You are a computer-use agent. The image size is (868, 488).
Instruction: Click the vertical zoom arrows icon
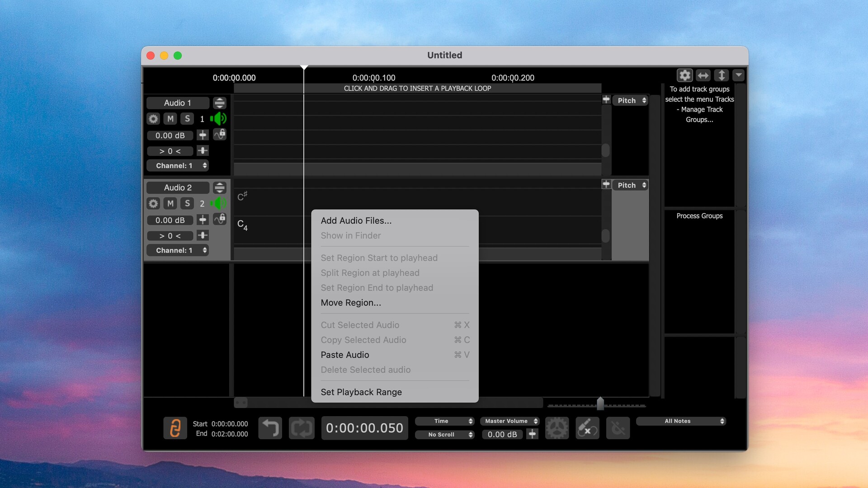click(721, 75)
